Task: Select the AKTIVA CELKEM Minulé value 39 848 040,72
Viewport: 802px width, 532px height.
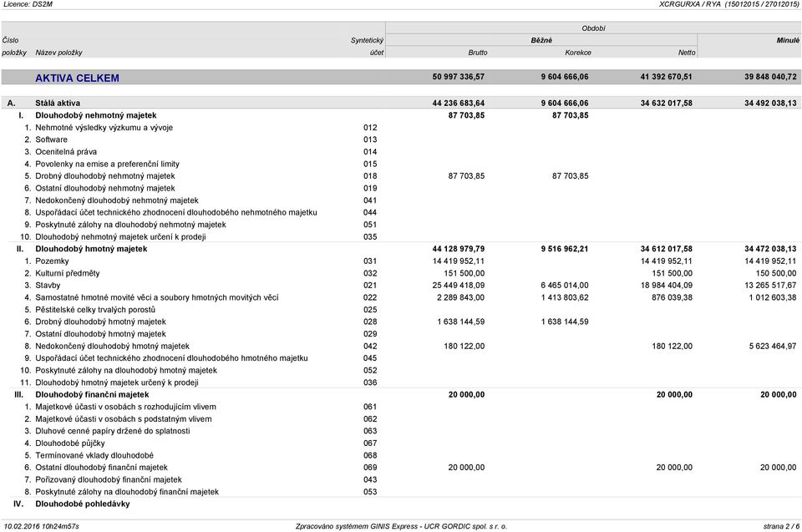Action: tap(770, 77)
